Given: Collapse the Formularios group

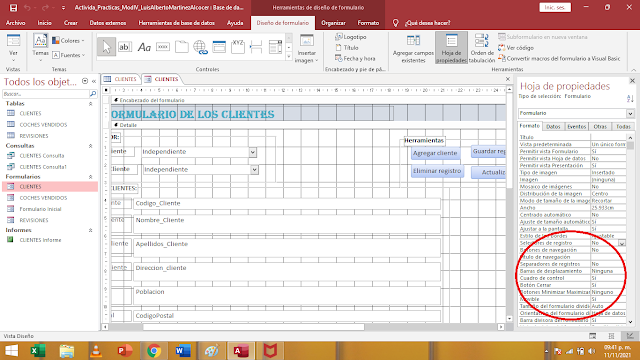Looking at the screenshot, I should [x=91, y=177].
